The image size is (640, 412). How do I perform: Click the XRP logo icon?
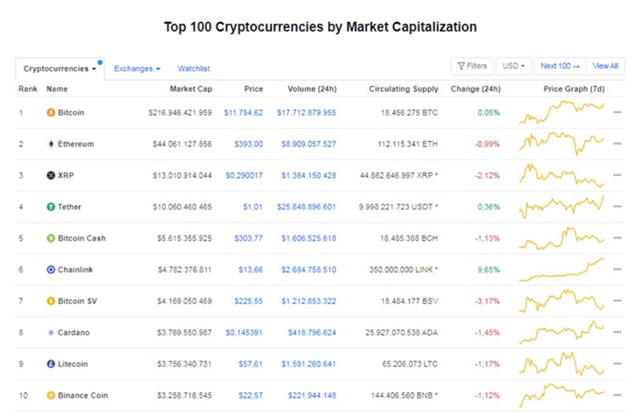(51, 175)
